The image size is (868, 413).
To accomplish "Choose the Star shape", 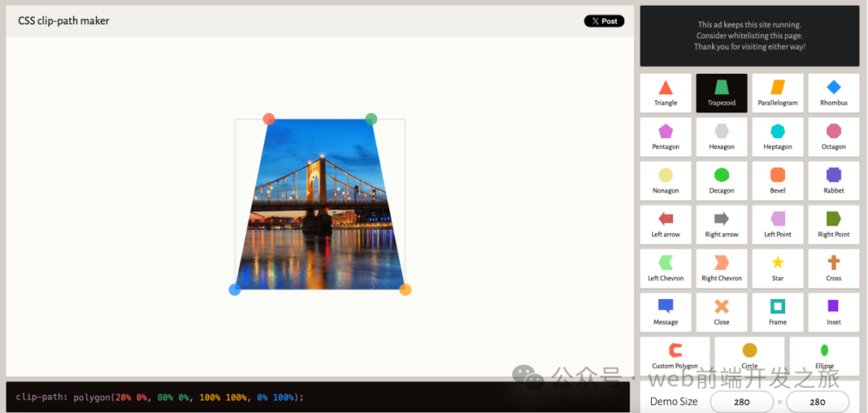I will point(777,268).
